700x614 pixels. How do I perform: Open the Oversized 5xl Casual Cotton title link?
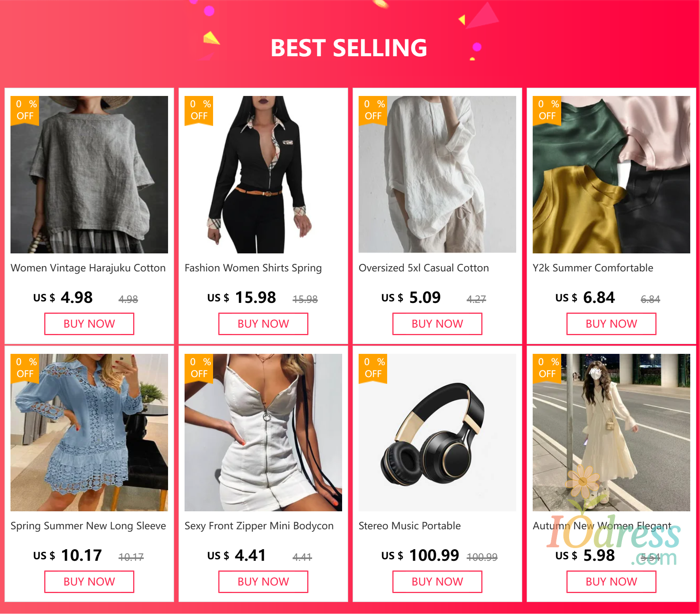424,268
